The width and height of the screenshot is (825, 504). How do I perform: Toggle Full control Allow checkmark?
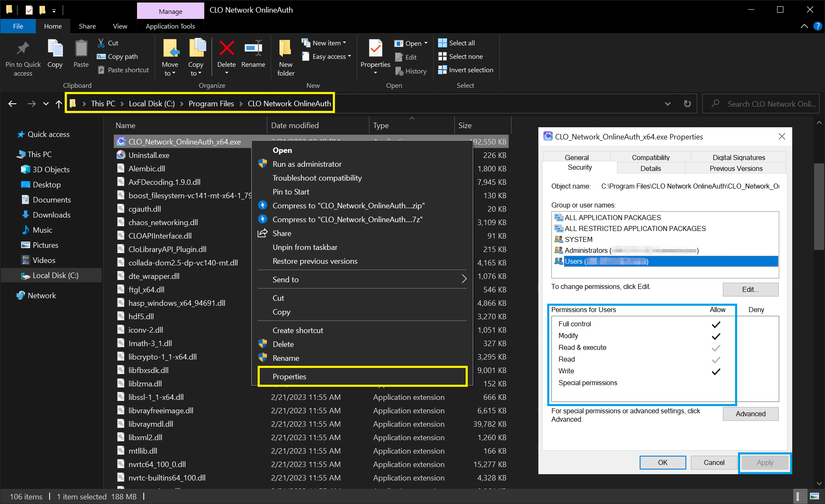pos(716,324)
